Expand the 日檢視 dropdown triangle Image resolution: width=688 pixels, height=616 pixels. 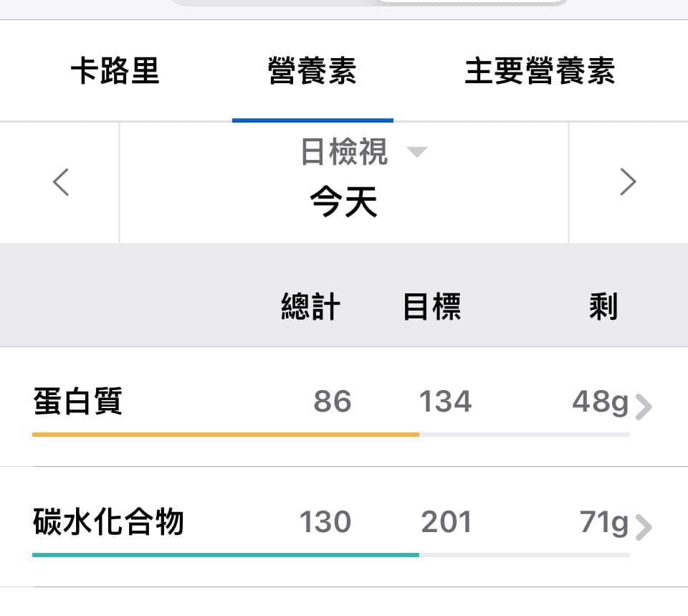(x=416, y=151)
